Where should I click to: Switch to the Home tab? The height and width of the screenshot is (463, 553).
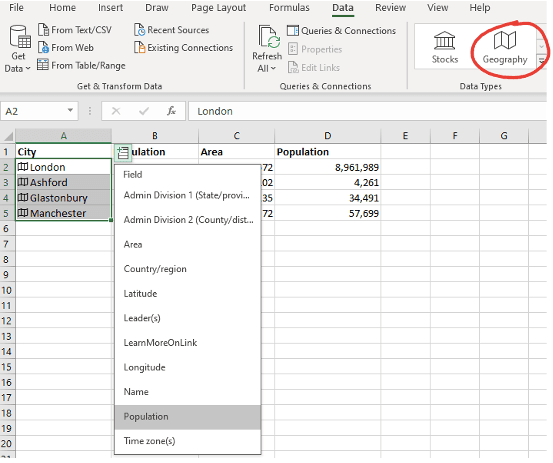coord(62,8)
